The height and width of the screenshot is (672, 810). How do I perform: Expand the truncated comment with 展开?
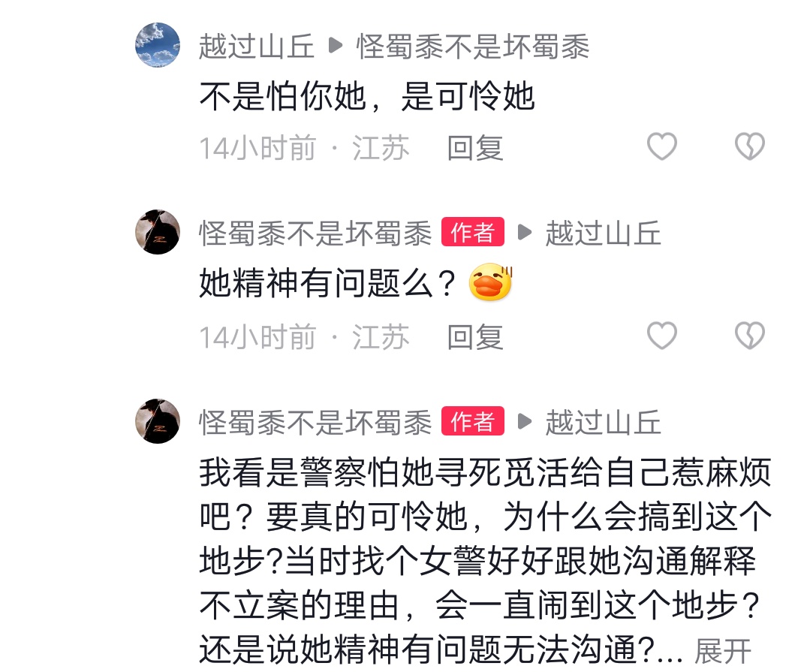coord(722,651)
